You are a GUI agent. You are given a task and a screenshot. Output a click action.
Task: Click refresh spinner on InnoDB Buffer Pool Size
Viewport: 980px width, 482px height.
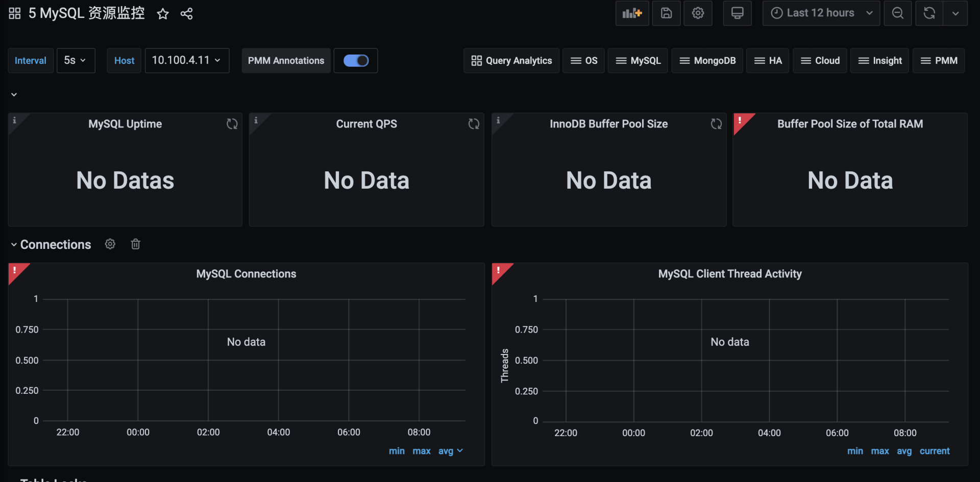coord(717,124)
